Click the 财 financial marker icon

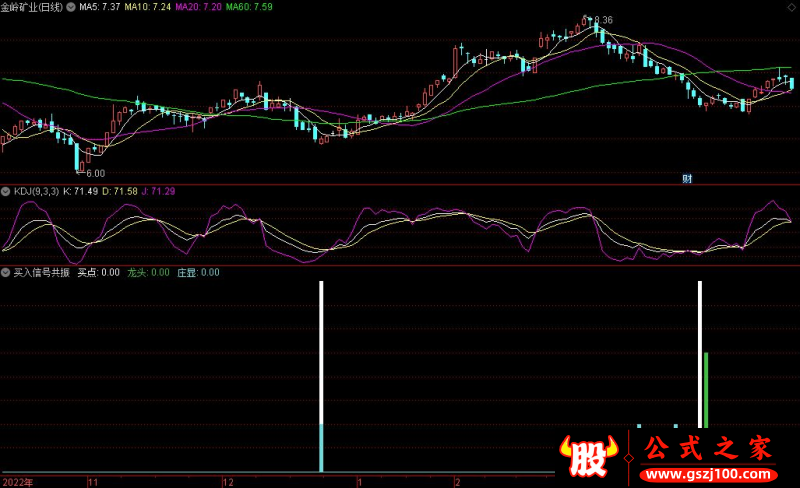687,178
